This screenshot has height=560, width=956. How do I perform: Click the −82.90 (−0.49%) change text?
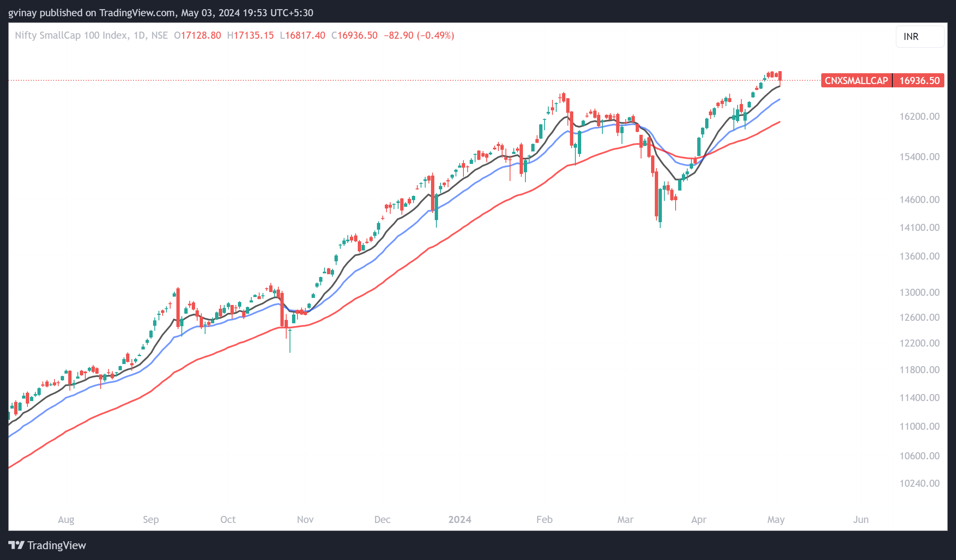[x=419, y=35]
